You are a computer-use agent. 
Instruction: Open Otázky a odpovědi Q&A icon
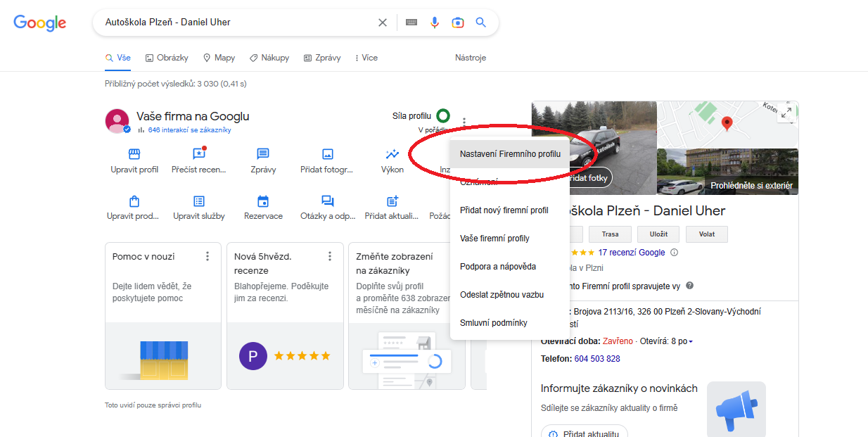click(x=327, y=201)
